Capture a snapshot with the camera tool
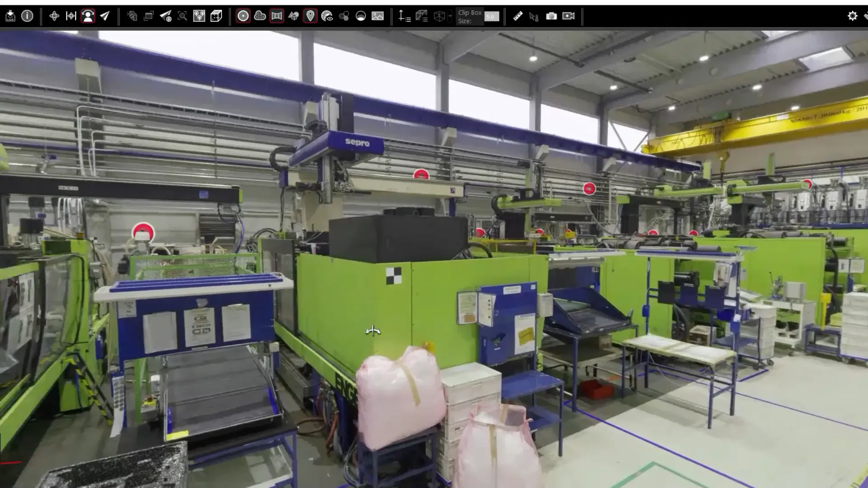868x488 pixels. pyautogui.click(x=551, y=16)
